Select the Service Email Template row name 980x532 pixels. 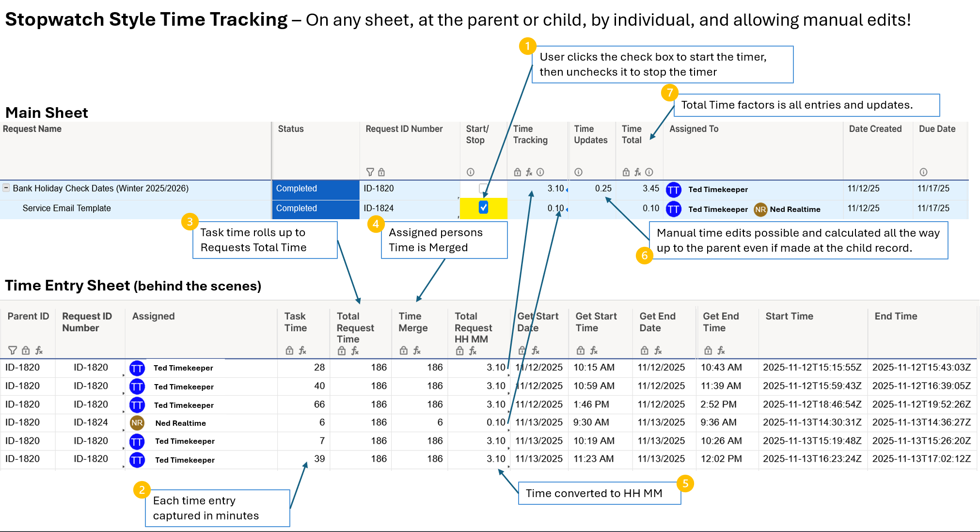(x=66, y=208)
